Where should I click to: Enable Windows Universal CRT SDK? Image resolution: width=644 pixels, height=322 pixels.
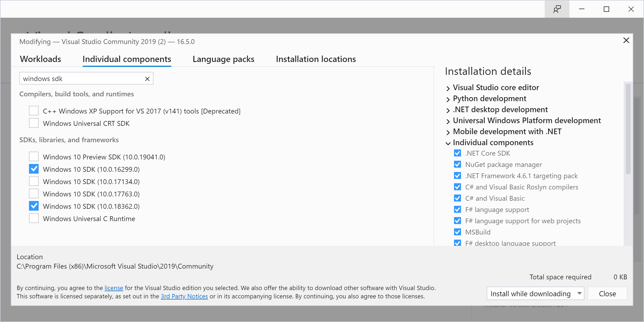tap(34, 123)
